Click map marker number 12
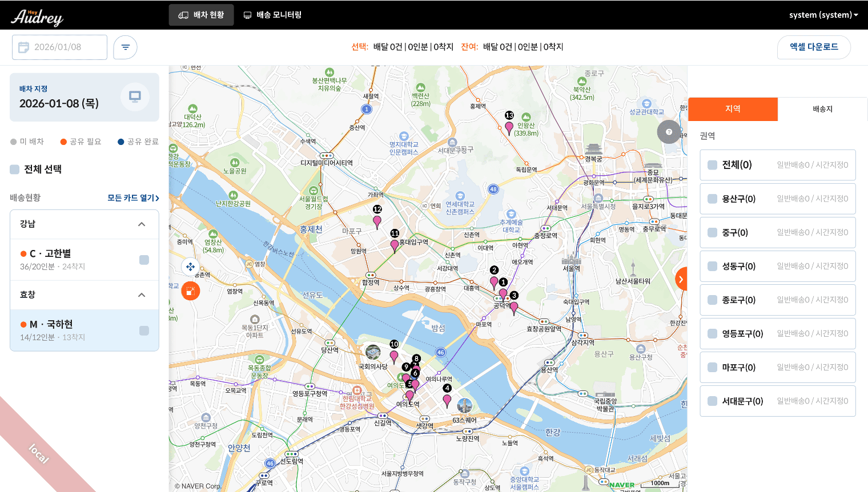Image resolution: width=868 pixels, height=492 pixels. [377, 221]
